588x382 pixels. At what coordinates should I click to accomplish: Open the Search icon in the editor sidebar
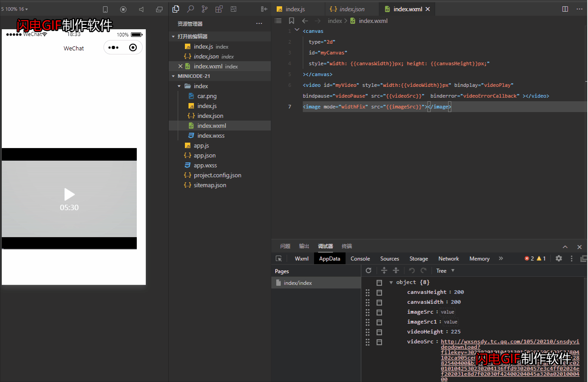[190, 9]
